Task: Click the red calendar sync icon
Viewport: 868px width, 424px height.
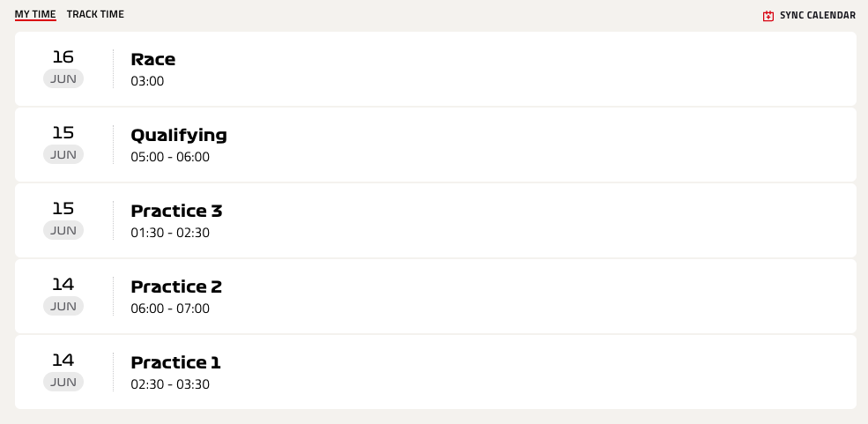Action: coord(768,16)
